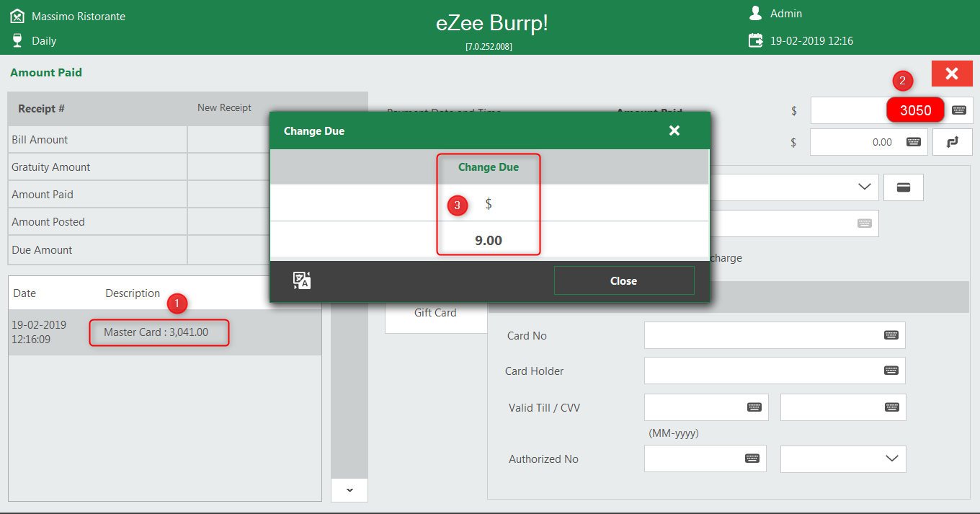Click the Card No input field
Viewport: 980px width, 514px height.
click(775, 335)
